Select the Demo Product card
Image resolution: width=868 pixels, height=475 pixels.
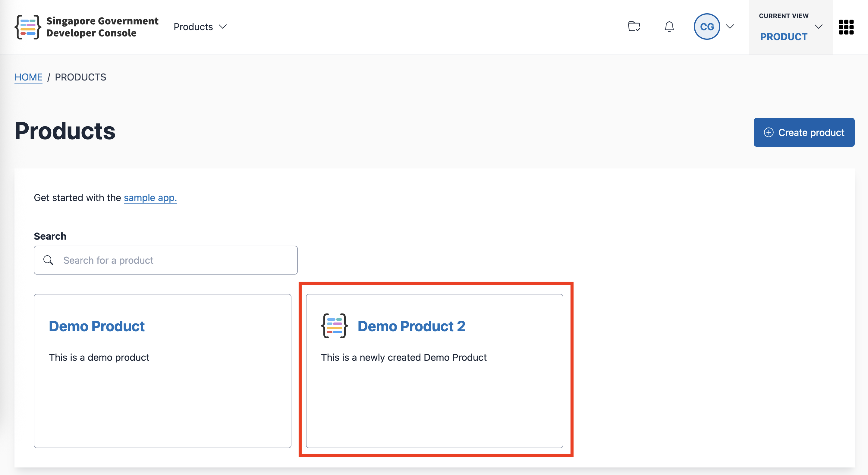[162, 371]
